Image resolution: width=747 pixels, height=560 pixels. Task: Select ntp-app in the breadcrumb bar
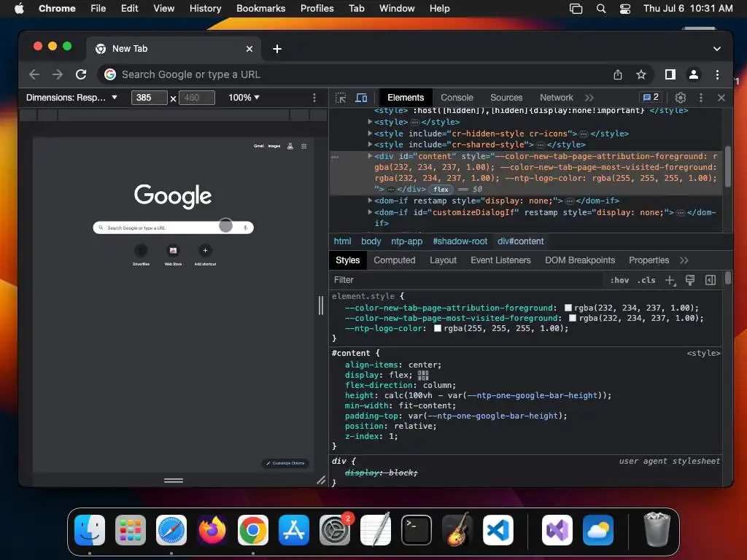(406, 241)
